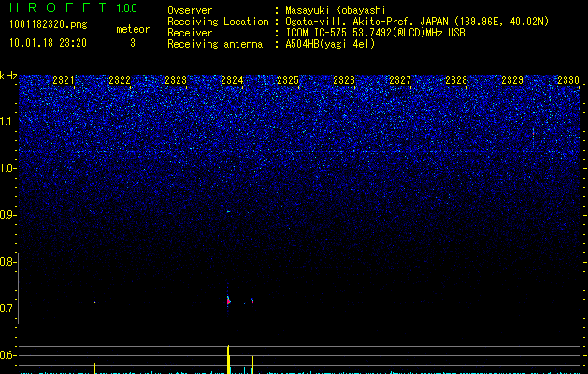Click the 2321 time marker
The image size is (588, 374).
click(x=64, y=81)
